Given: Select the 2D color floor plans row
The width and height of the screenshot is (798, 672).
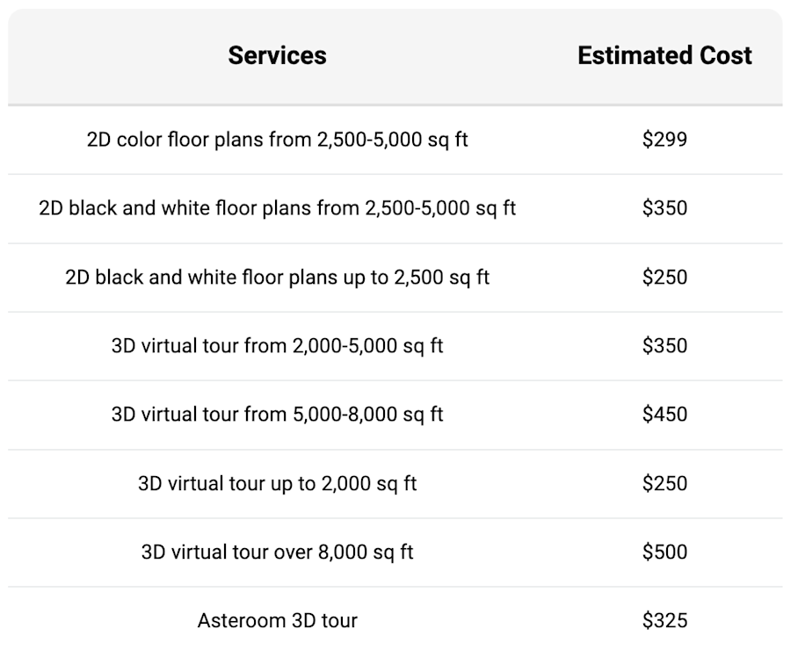Looking at the screenshot, I should 277,140.
